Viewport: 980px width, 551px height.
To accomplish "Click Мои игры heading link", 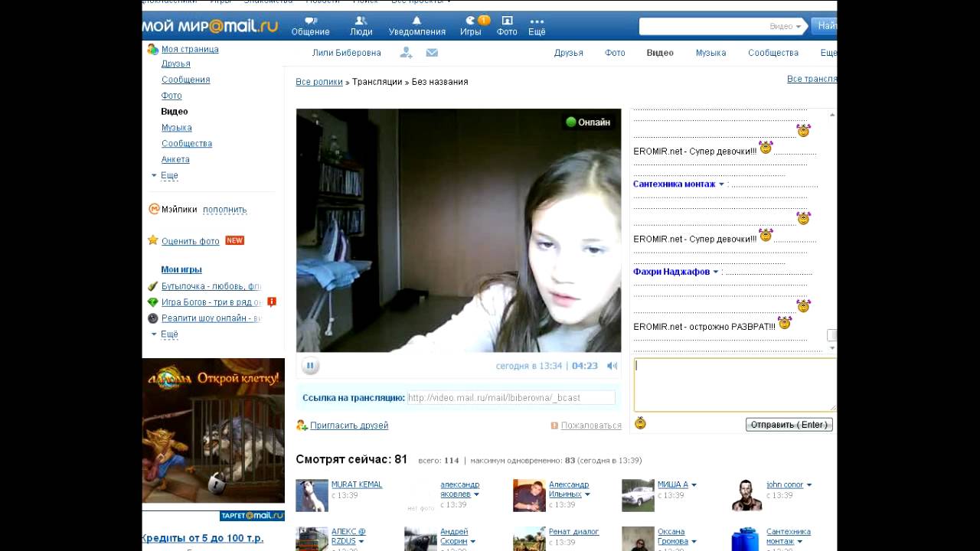I will tap(181, 269).
